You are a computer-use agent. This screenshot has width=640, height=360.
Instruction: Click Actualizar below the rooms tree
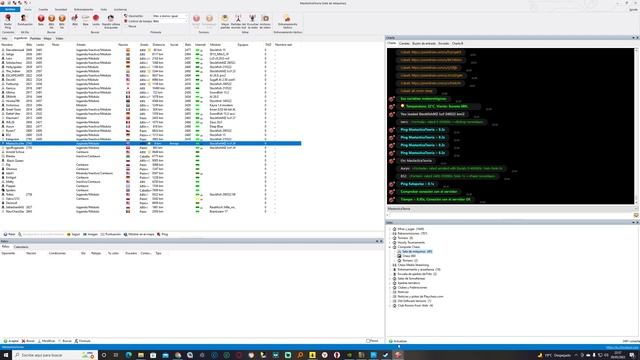click(398, 341)
